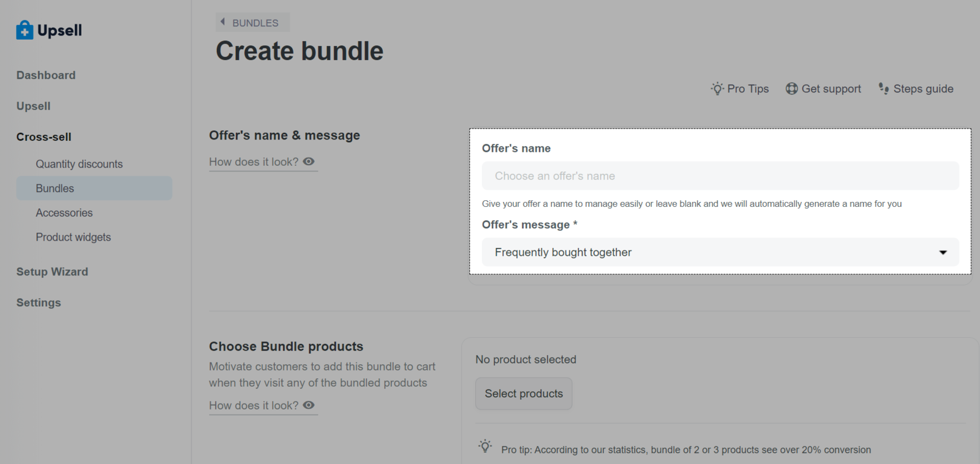
Task: Open Accessories in the sidebar
Action: click(64, 213)
